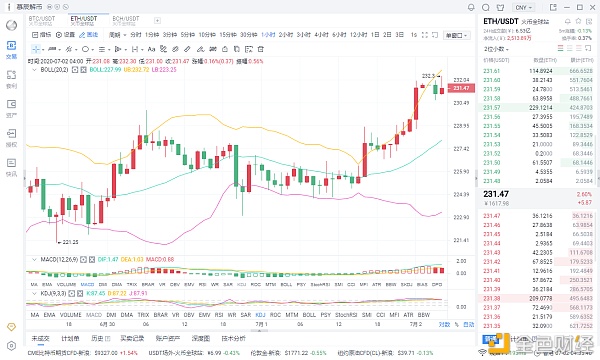
Task: Select the eraser tool in drawing toolbar
Action: pos(187,49)
